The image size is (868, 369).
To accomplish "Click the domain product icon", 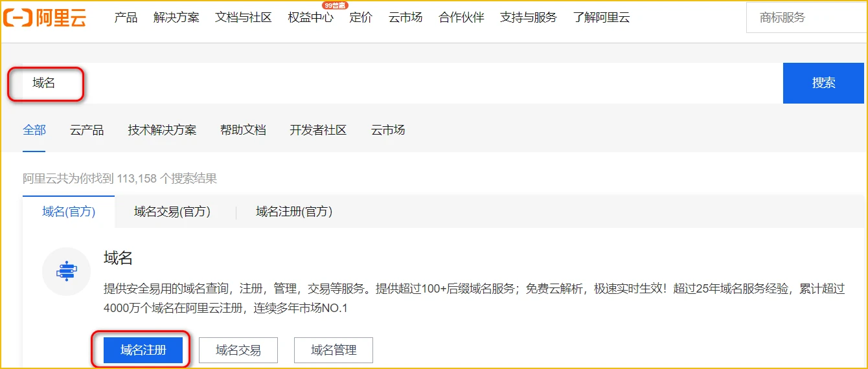I will point(66,271).
